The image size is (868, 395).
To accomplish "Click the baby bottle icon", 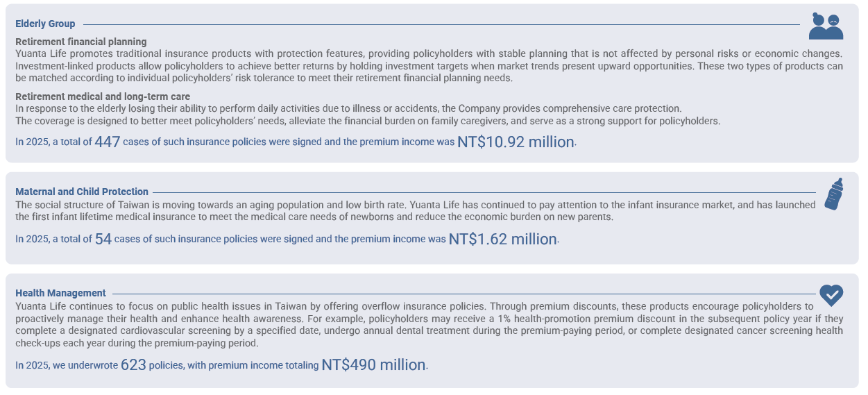I will [x=834, y=194].
